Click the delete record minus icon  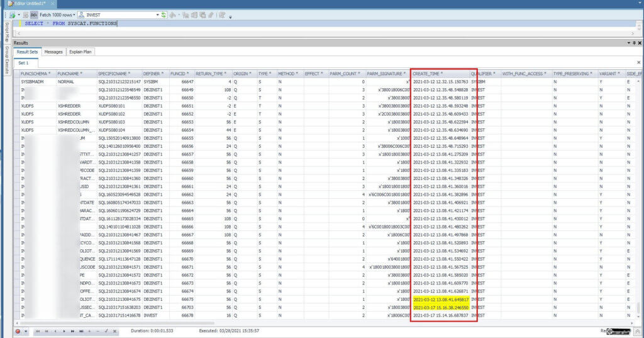[x=97, y=331]
